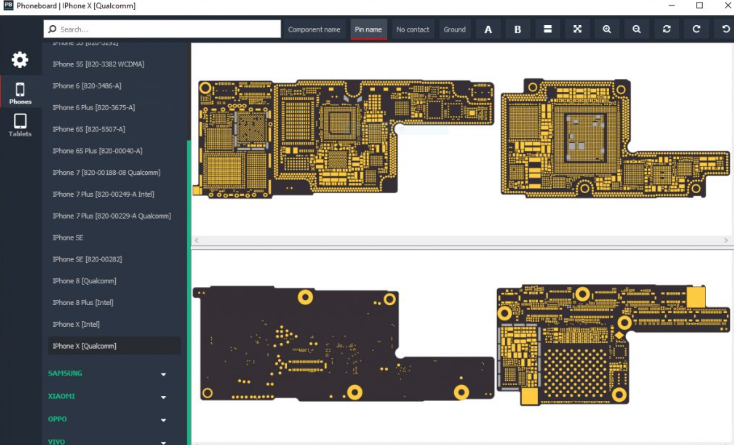Choose iPhone 7 [820-00188-08 Qualcomm]
The height and width of the screenshot is (445, 734).
tap(106, 173)
